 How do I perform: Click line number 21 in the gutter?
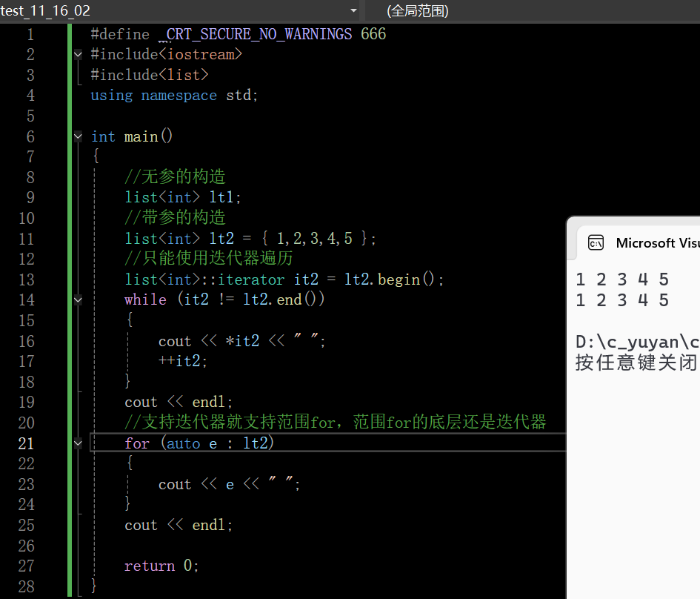coord(26,443)
